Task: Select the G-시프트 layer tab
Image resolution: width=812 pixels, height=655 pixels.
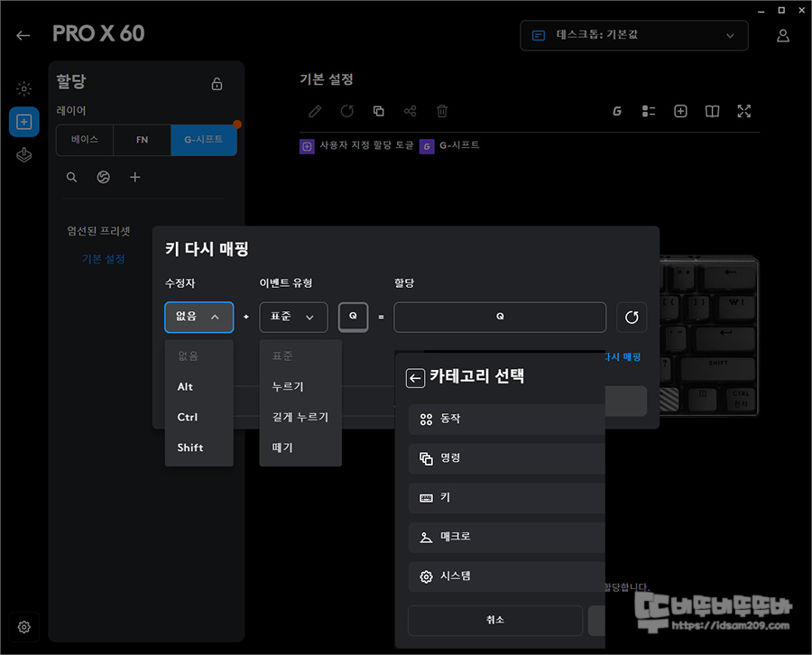Action: [204, 140]
